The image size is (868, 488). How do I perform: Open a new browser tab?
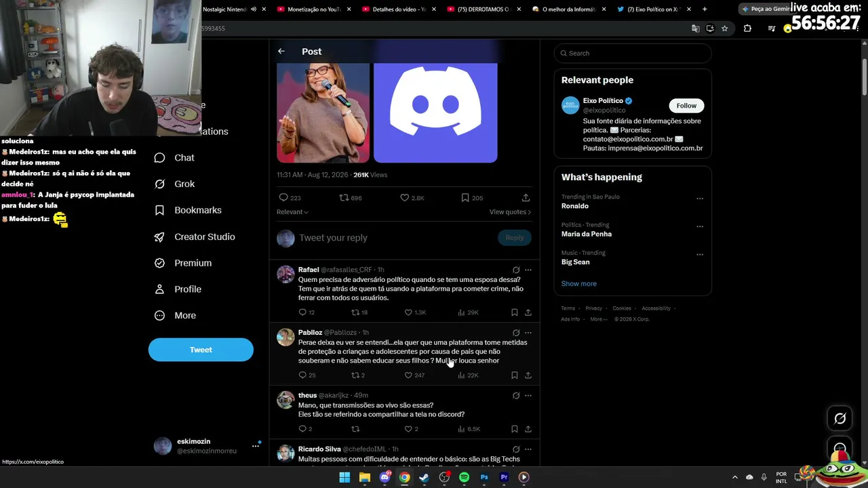(705, 9)
